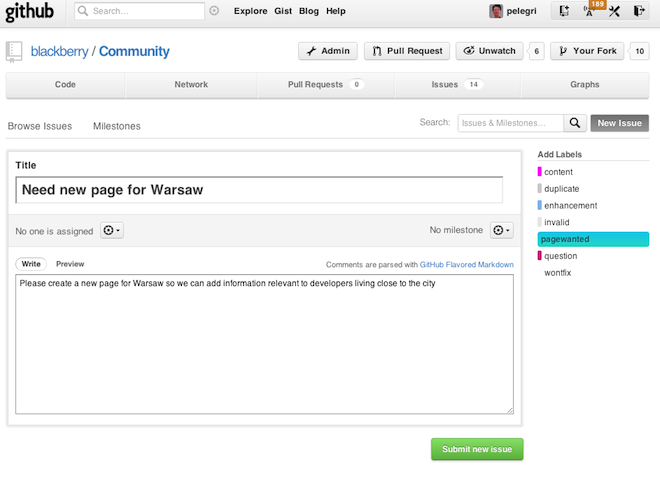
Task: Open Blog in the top menu
Action: [x=309, y=11]
